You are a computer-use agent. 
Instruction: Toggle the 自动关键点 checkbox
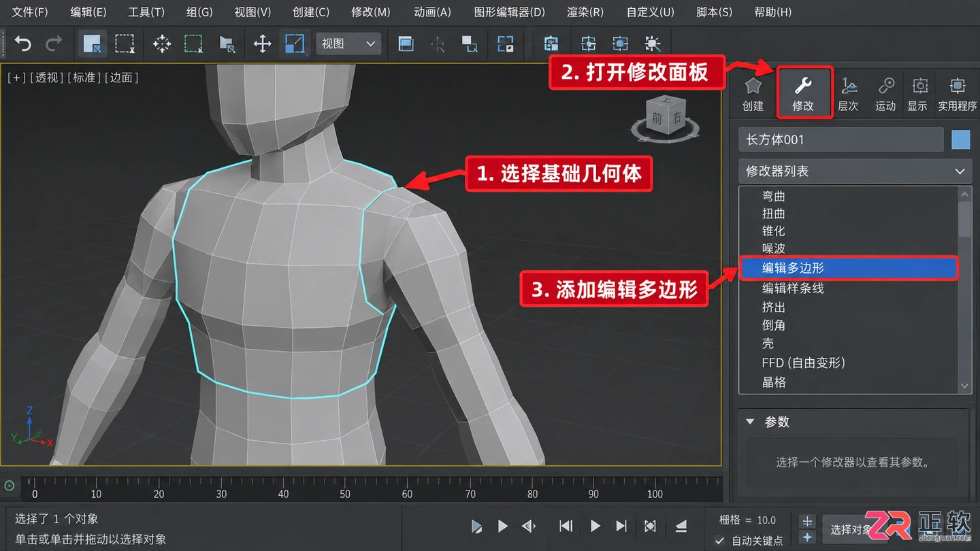[719, 540]
